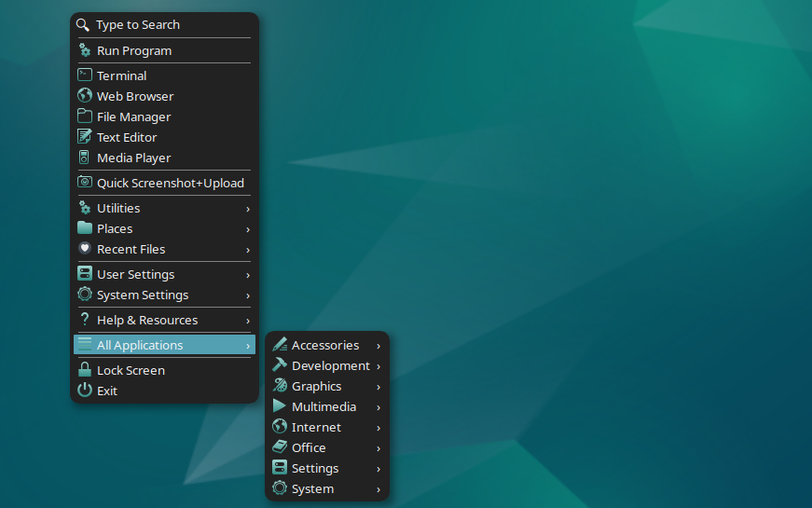Click the File Manager folder icon
Viewport: 812px width, 508px height.
coord(85,116)
